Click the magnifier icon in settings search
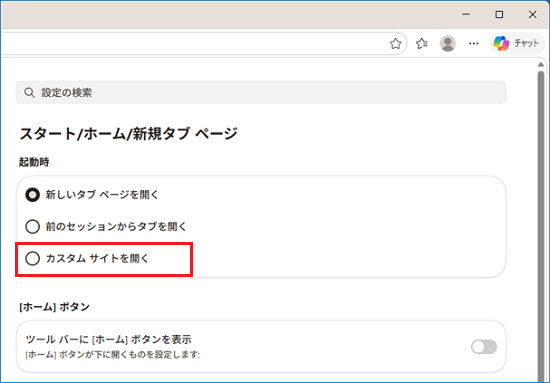The height and width of the screenshot is (383, 550). (29, 93)
